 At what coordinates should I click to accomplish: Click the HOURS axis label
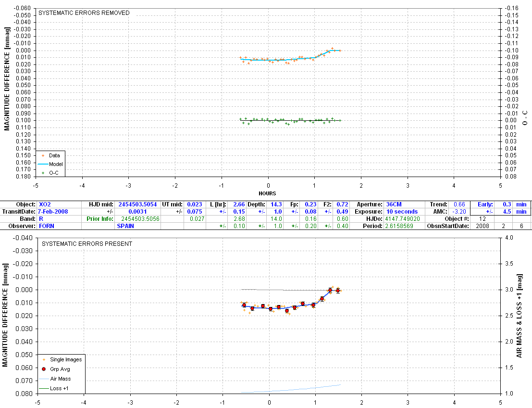(x=267, y=193)
